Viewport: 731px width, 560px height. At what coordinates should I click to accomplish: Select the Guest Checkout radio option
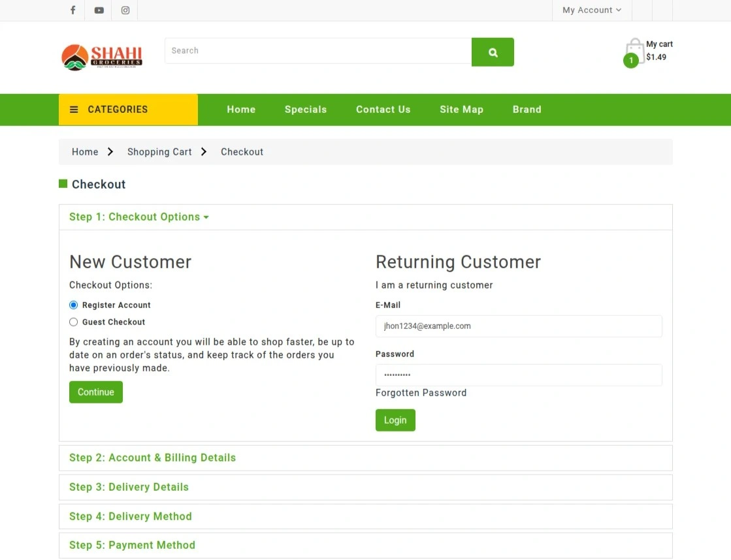click(x=73, y=322)
